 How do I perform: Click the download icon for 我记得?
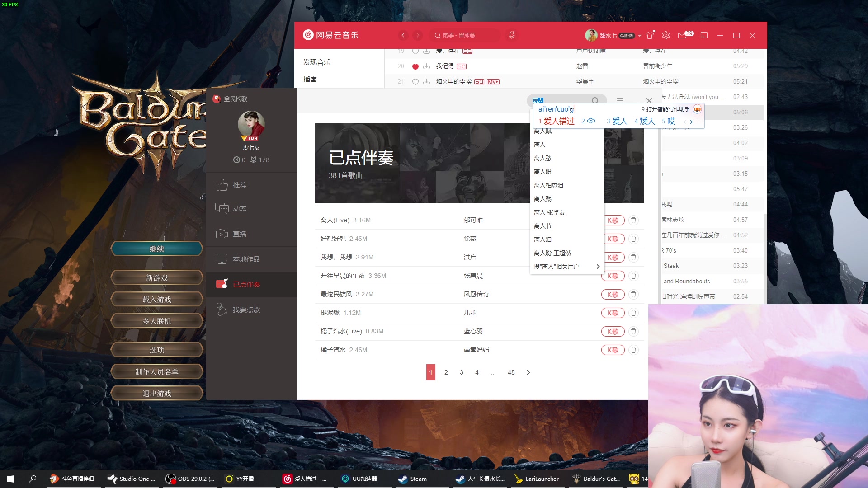pyautogui.click(x=427, y=66)
